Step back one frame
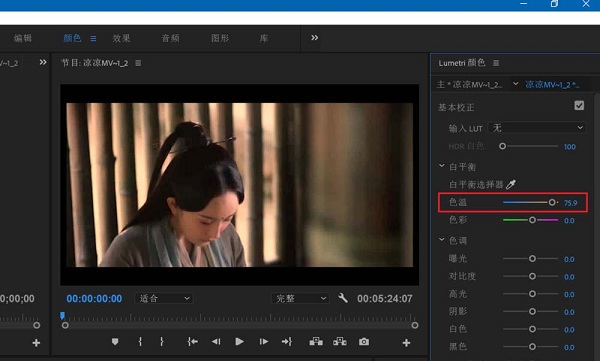This screenshot has height=361, width=600. click(x=216, y=341)
